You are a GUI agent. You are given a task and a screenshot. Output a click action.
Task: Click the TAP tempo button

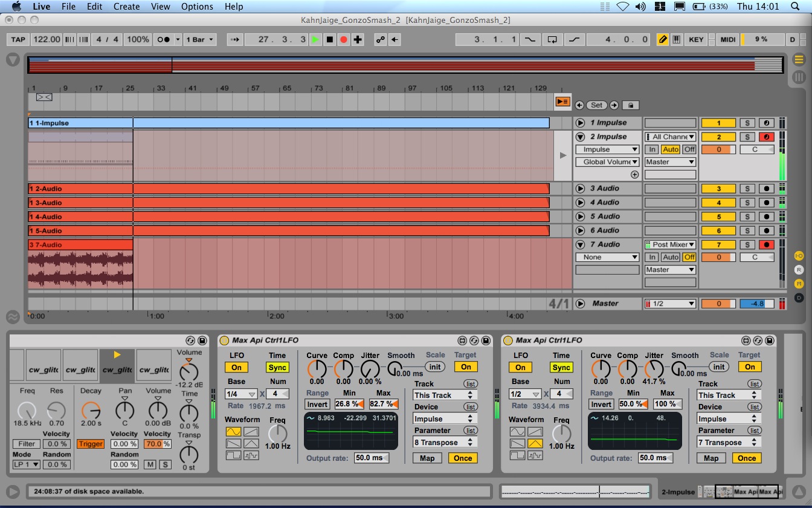pyautogui.click(x=18, y=39)
